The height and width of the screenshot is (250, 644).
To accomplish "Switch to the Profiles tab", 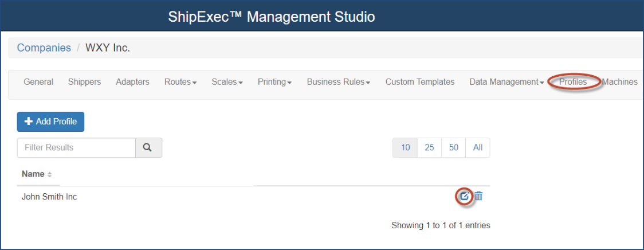I will click(573, 82).
